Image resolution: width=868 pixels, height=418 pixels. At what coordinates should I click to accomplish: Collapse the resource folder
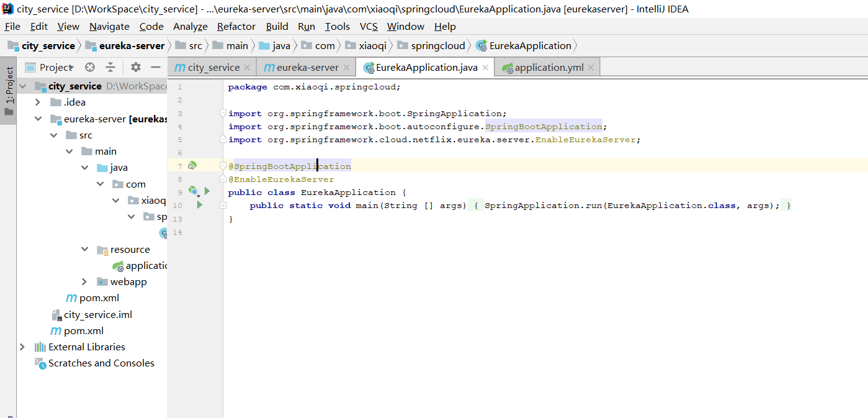(x=84, y=249)
